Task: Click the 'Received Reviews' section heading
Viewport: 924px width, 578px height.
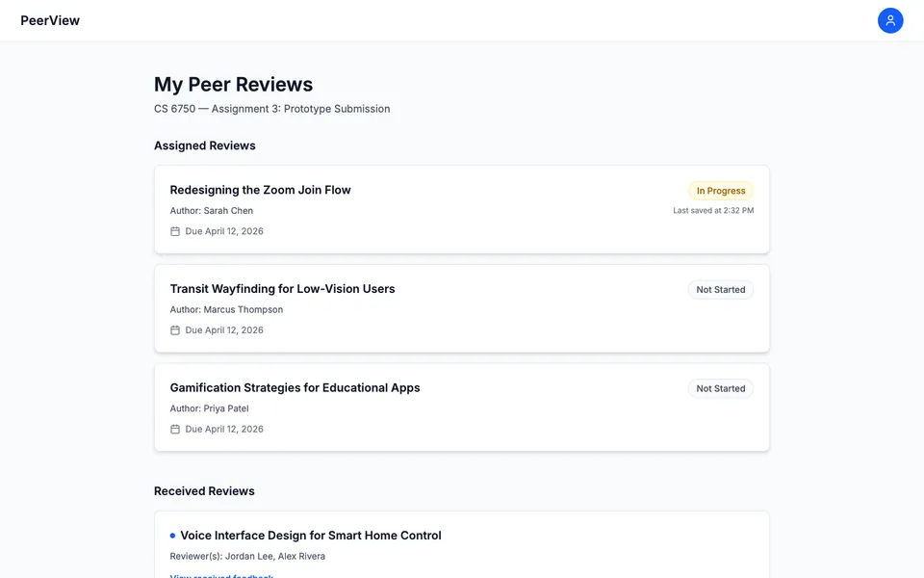Action: click(204, 491)
